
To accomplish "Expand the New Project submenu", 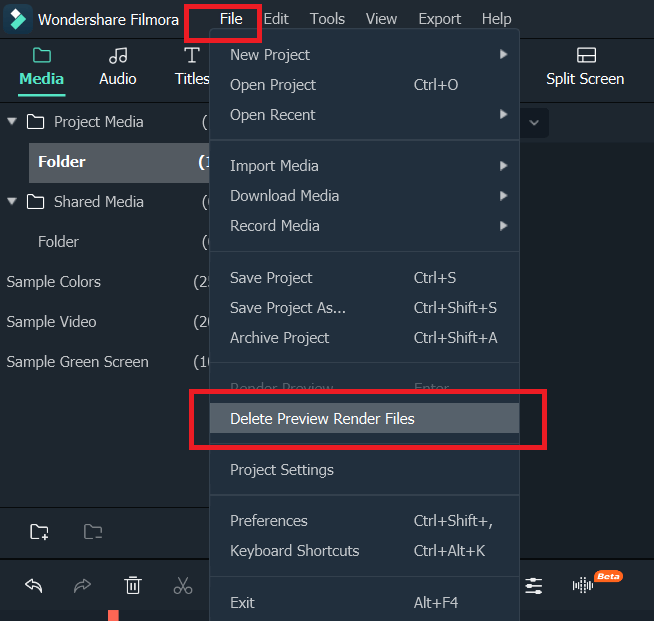I will pos(364,55).
